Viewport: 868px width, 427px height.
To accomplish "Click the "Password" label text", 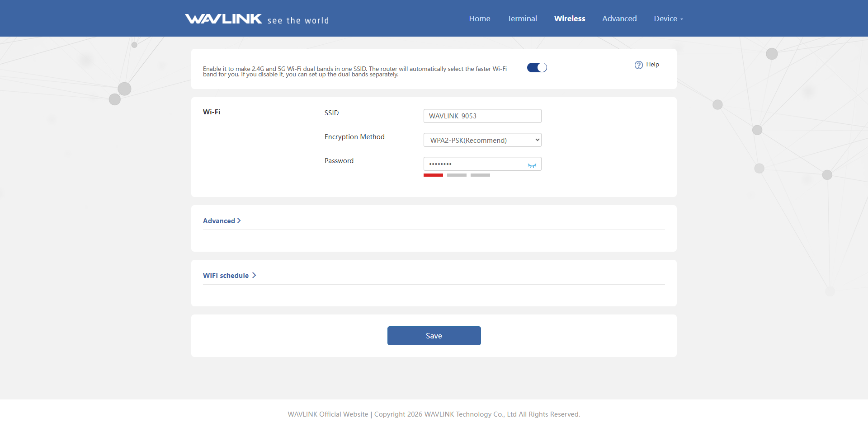I will coord(339,161).
